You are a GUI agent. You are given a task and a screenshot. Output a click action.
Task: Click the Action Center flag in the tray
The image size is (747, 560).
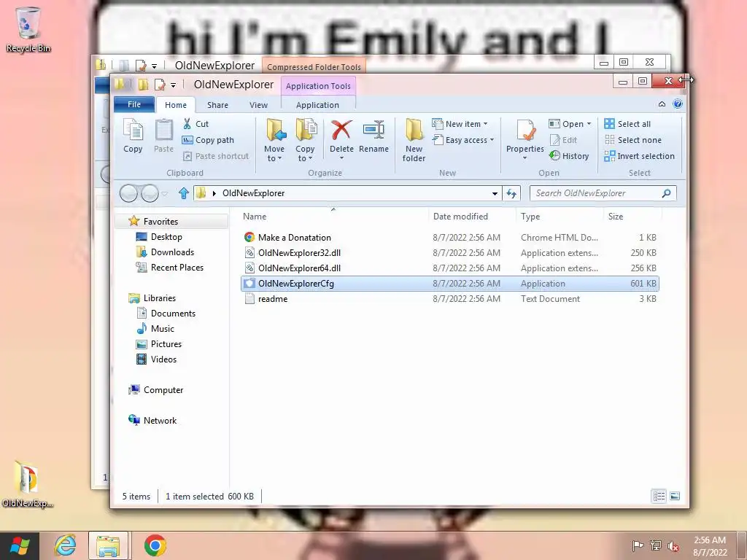[638, 546]
